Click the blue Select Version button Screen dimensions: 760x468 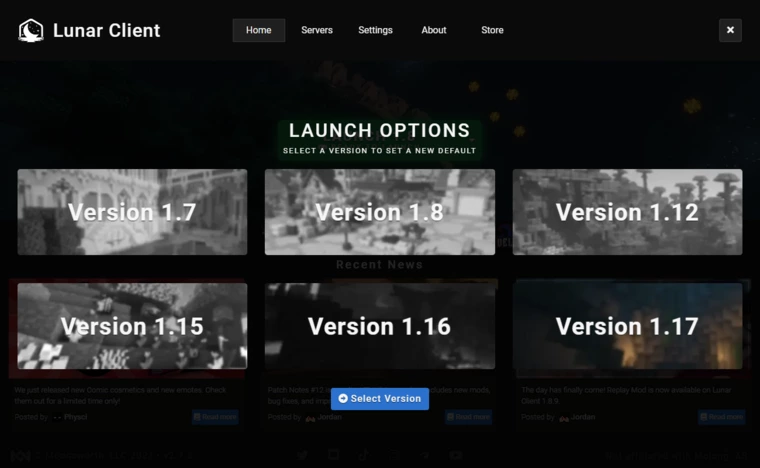[380, 398]
